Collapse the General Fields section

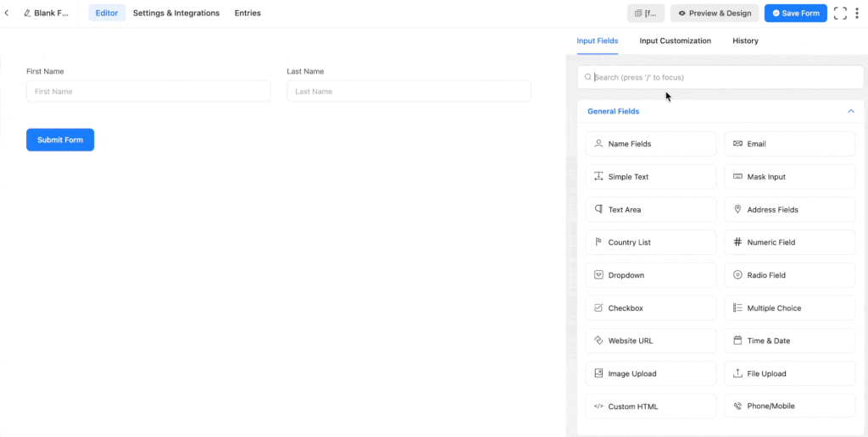tap(850, 111)
